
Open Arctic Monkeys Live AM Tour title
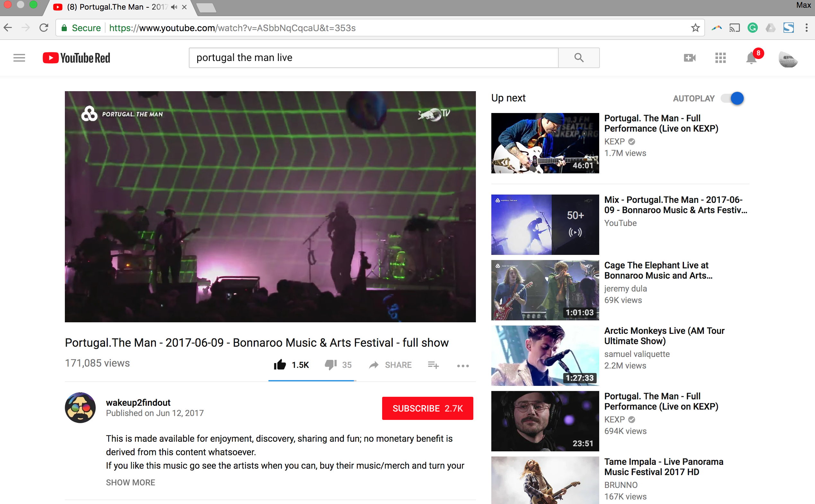pyautogui.click(x=664, y=336)
